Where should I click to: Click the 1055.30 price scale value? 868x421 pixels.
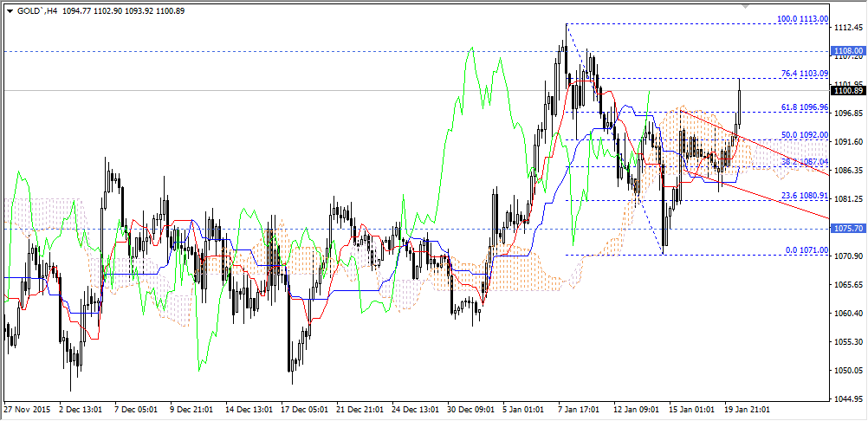[x=849, y=341]
